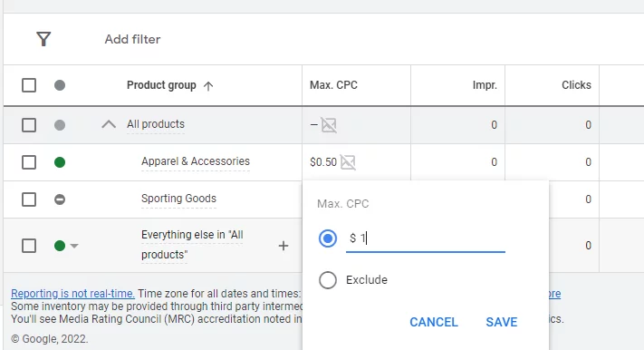
Task: Edit the $0.50 Max. CPC value
Action: (x=323, y=162)
